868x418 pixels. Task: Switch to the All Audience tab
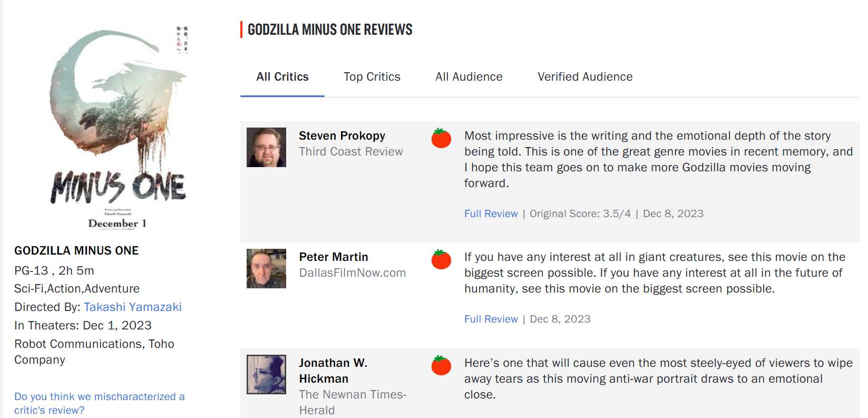469,77
